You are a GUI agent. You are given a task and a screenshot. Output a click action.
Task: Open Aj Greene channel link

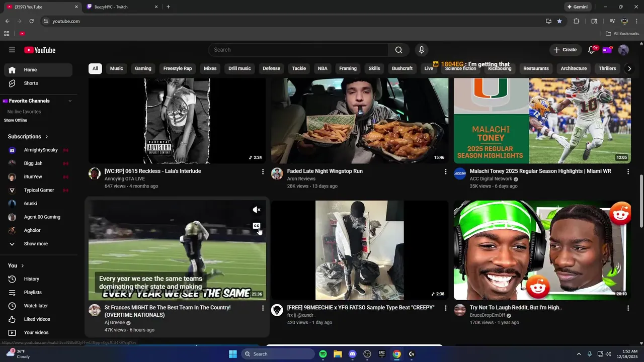[115, 323]
